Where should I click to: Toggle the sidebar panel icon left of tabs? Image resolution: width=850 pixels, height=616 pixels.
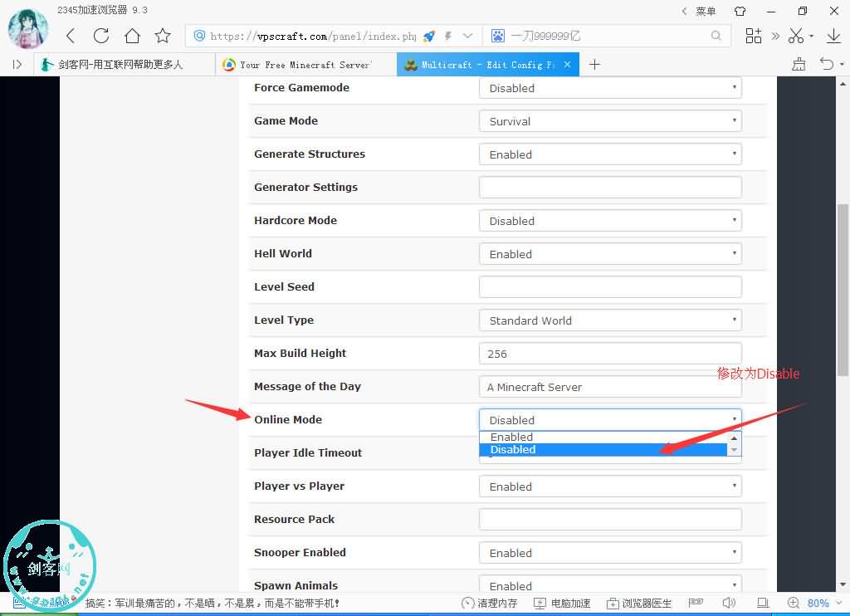(x=17, y=65)
